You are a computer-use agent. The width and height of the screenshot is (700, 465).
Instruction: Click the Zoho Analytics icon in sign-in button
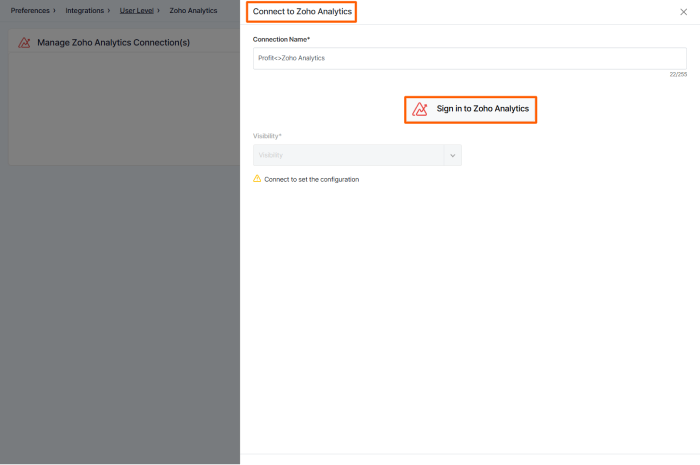point(419,109)
